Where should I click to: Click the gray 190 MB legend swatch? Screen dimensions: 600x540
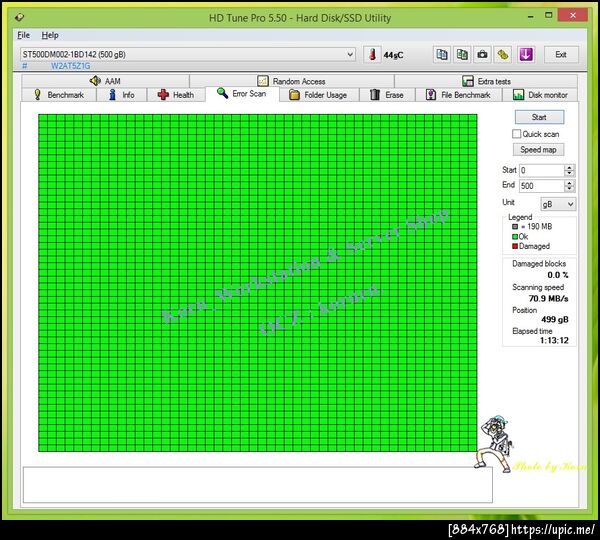tap(515, 227)
